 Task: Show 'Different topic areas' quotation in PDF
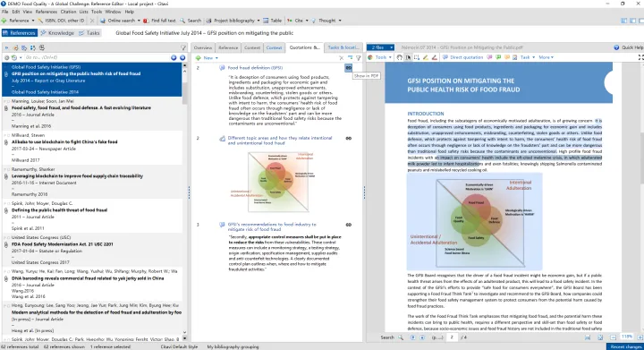click(x=348, y=139)
